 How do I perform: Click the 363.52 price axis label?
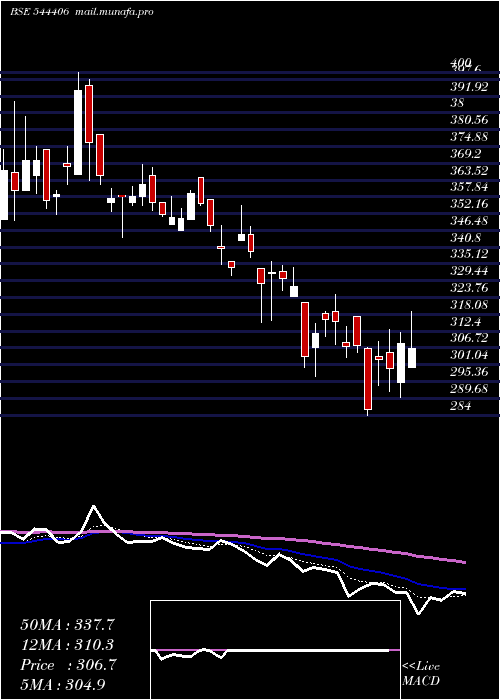pos(469,171)
